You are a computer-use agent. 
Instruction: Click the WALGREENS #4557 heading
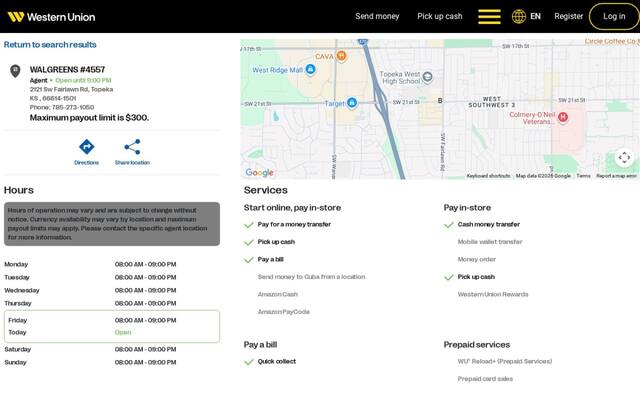[x=67, y=69]
